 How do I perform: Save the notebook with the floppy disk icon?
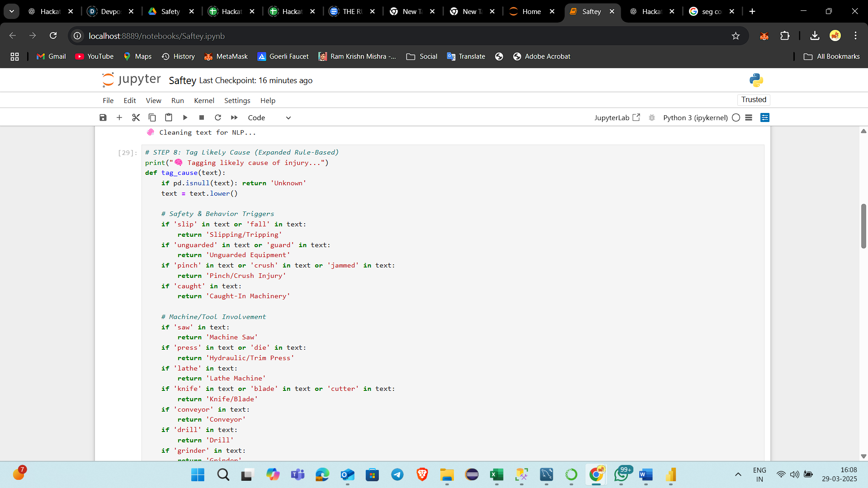click(103, 117)
